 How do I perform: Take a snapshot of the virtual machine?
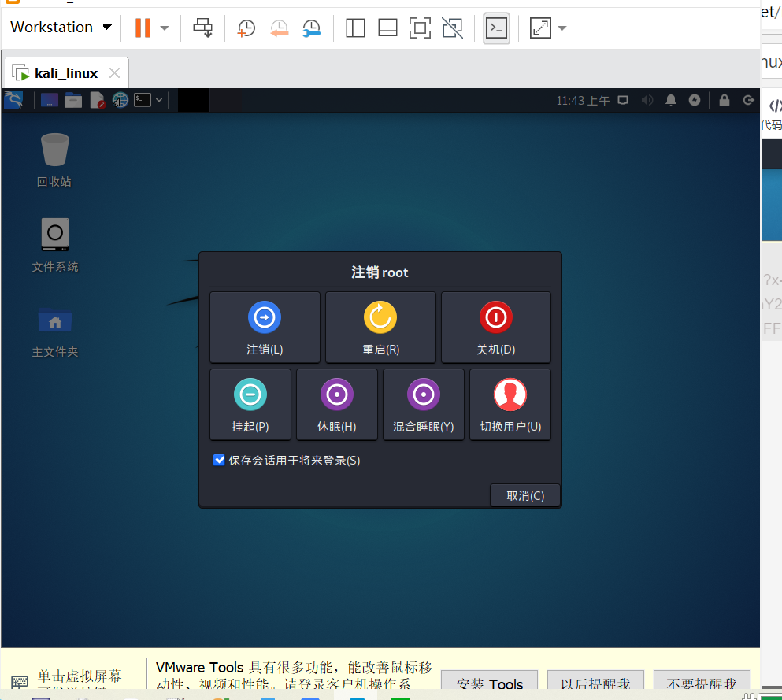[x=246, y=28]
